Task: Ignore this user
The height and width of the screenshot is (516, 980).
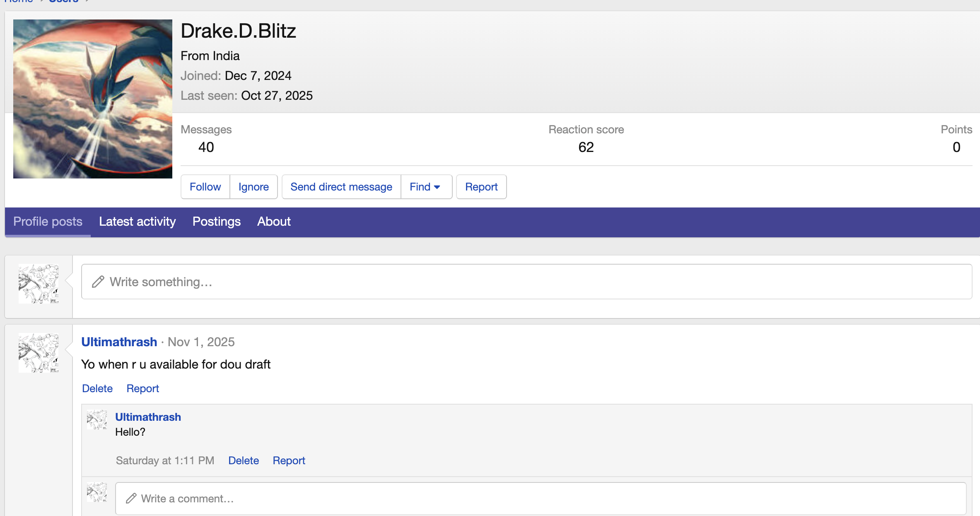Action: click(253, 187)
